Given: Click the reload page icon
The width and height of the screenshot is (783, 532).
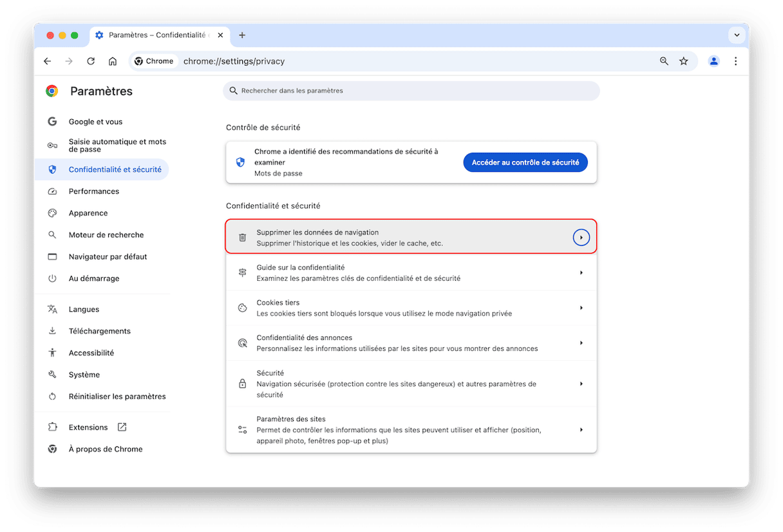Looking at the screenshot, I should click(x=91, y=61).
